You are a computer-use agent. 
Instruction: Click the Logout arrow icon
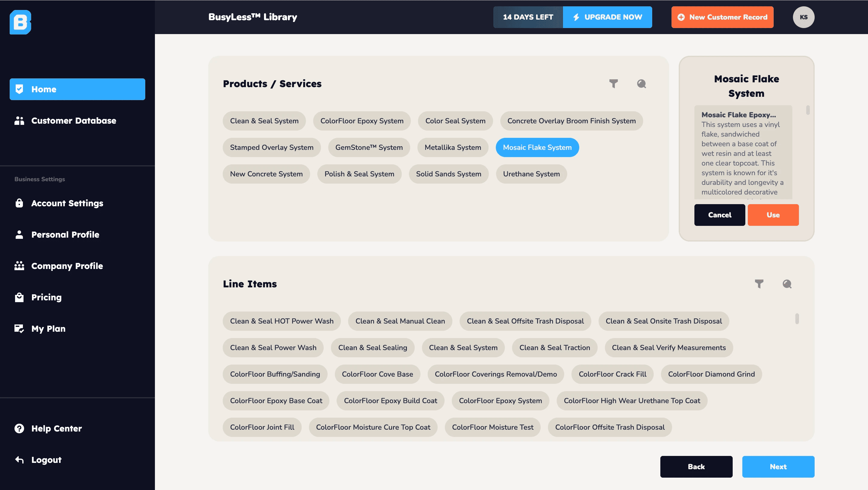19,460
